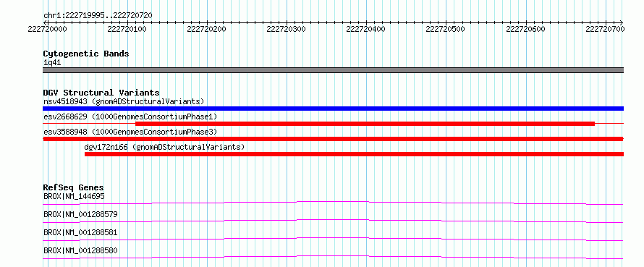644x267 pixels.
Task: Click the 222720500 ruler position
Action: pos(446,29)
